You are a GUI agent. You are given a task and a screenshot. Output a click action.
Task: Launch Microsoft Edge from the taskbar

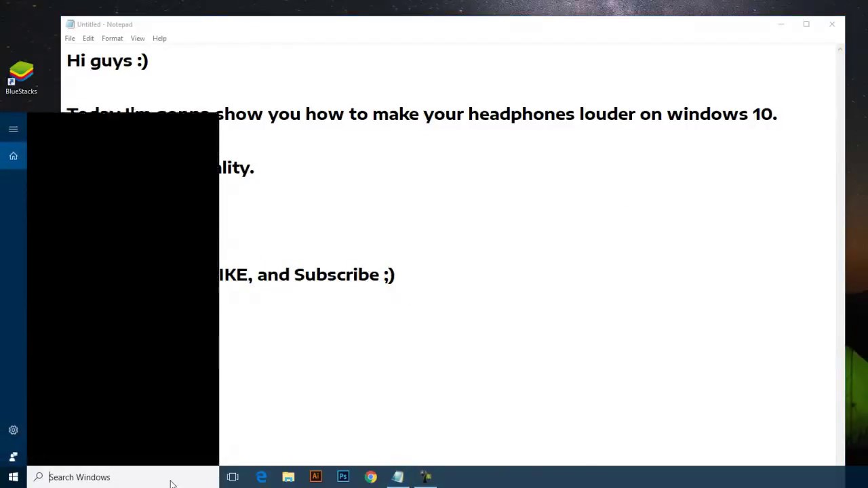(x=261, y=477)
